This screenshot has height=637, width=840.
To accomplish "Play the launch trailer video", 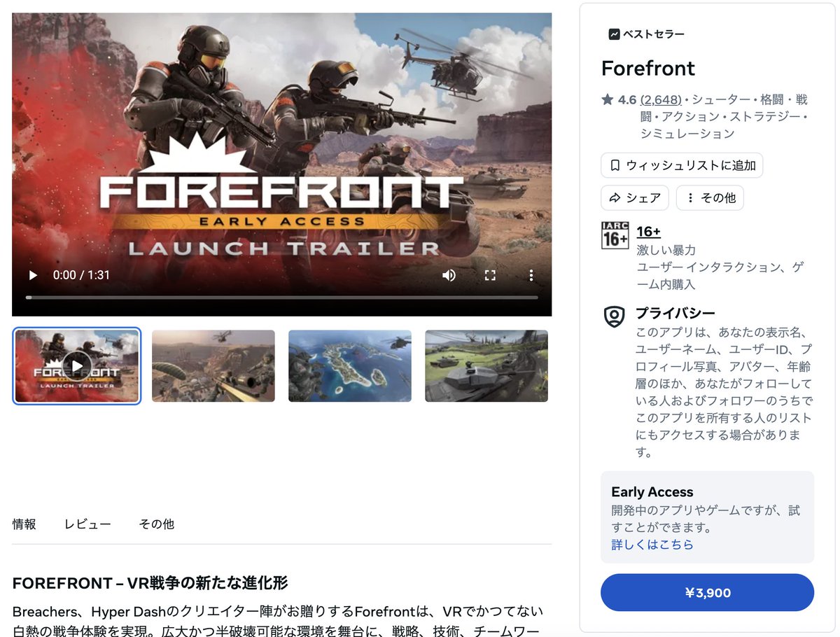I will pyautogui.click(x=33, y=275).
